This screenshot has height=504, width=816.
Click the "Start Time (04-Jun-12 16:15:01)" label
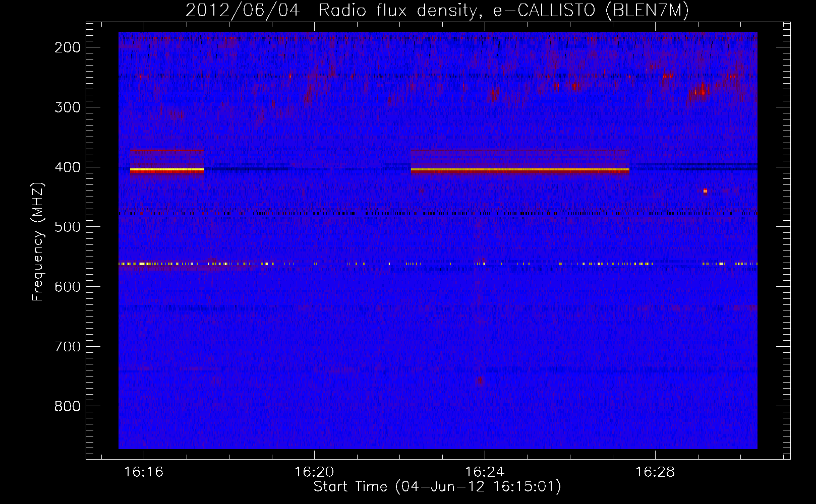437,487
